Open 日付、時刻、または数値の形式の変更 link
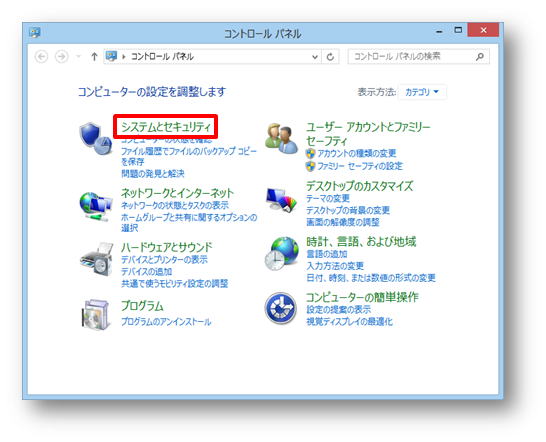546x442 pixels. click(371, 278)
